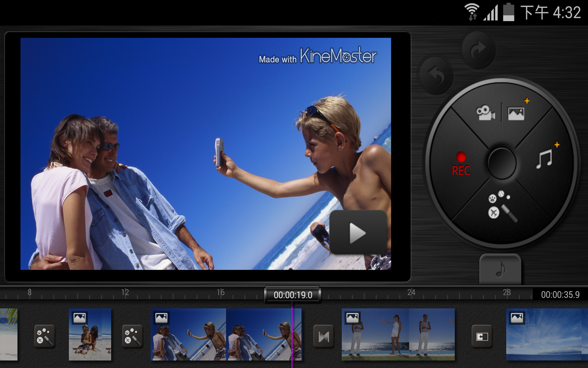Select the selfie clip under the playhead
The image size is (588, 368).
(226, 334)
